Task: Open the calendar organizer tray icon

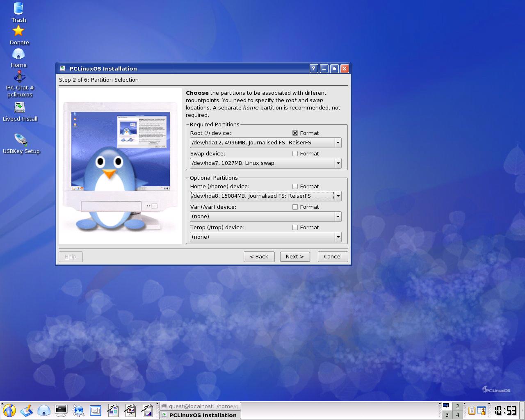Action: click(482, 411)
